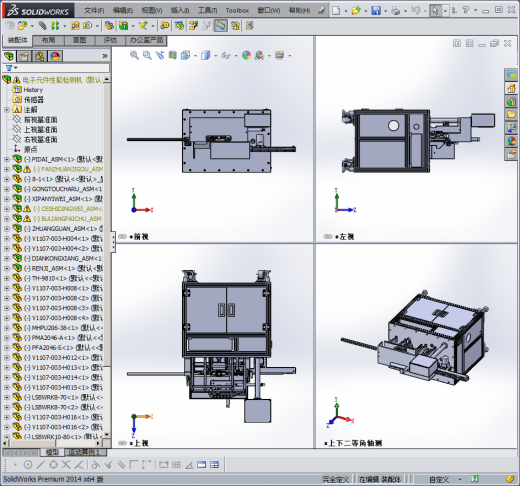520x486 pixels.
Task: Open the Design Library icon in task pane
Action: [x=511, y=101]
